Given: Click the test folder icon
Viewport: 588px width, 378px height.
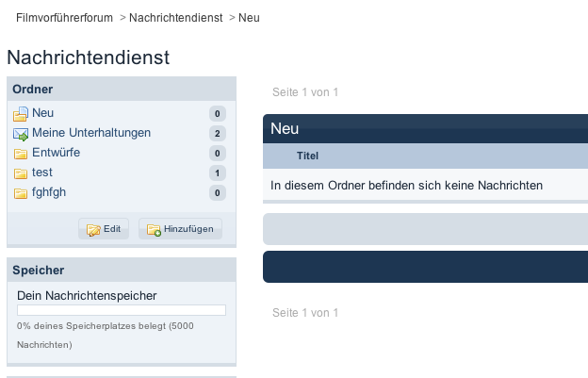Looking at the screenshot, I should (21, 173).
